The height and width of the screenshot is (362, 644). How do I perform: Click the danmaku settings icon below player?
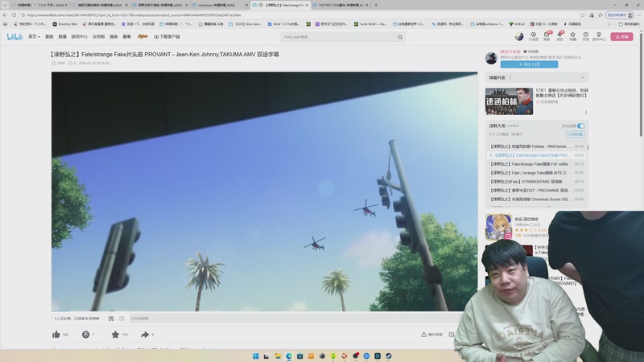[x=122, y=319]
